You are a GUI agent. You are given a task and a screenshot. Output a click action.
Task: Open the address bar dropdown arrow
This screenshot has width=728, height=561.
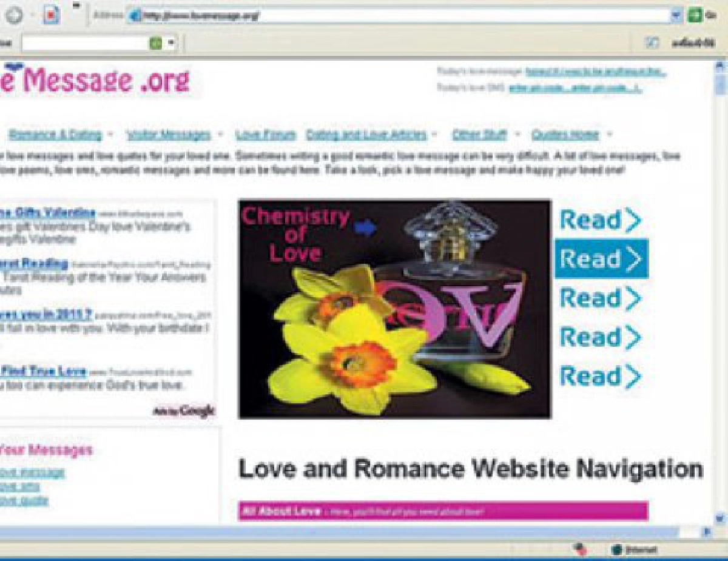pos(677,16)
